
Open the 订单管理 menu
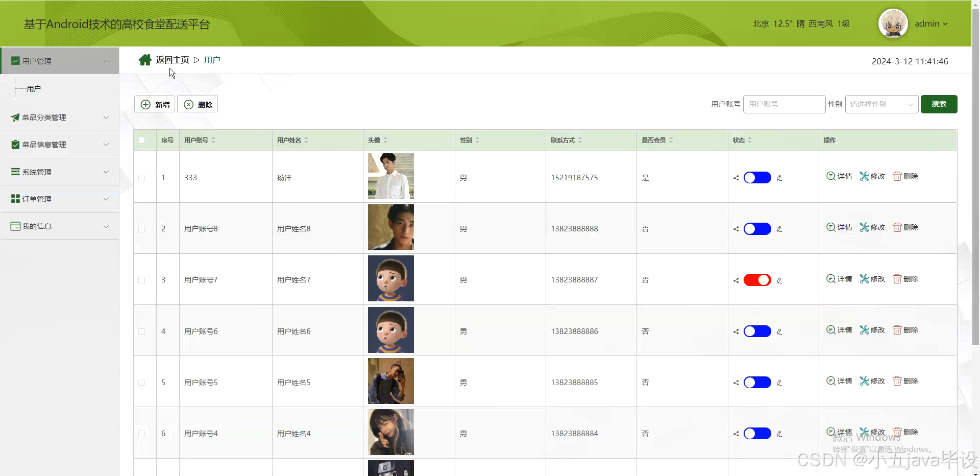click(60, 199)
